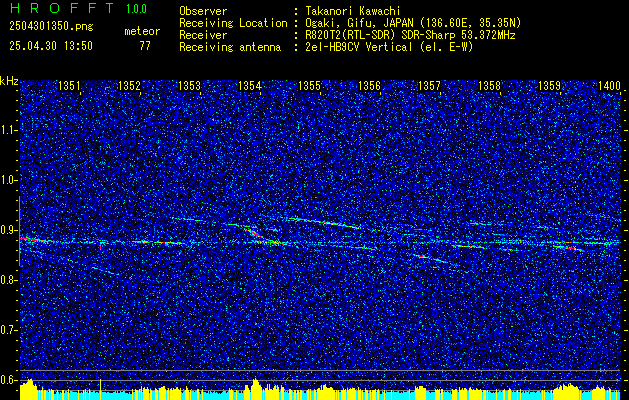Screen dimensions: 629x400
Task: Click the Receiver label
Action: (x=203, y=35)
